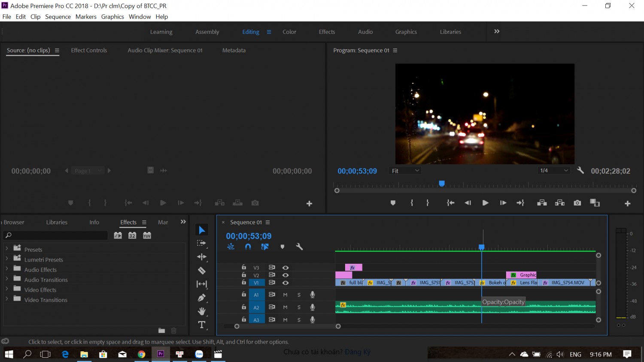Viewport: 644px width, 362px height.
Task: Play the Program monitor sequence
Action: pos(485,203)
